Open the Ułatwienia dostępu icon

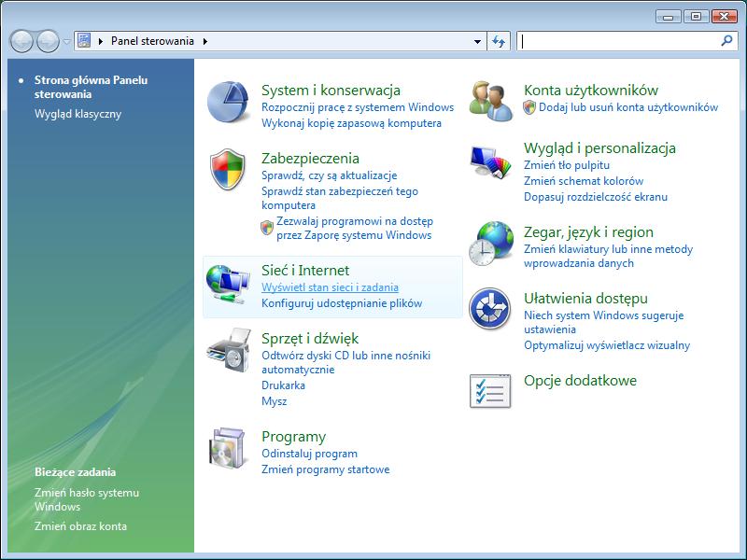pyautogui.click(x=490, y=309)
